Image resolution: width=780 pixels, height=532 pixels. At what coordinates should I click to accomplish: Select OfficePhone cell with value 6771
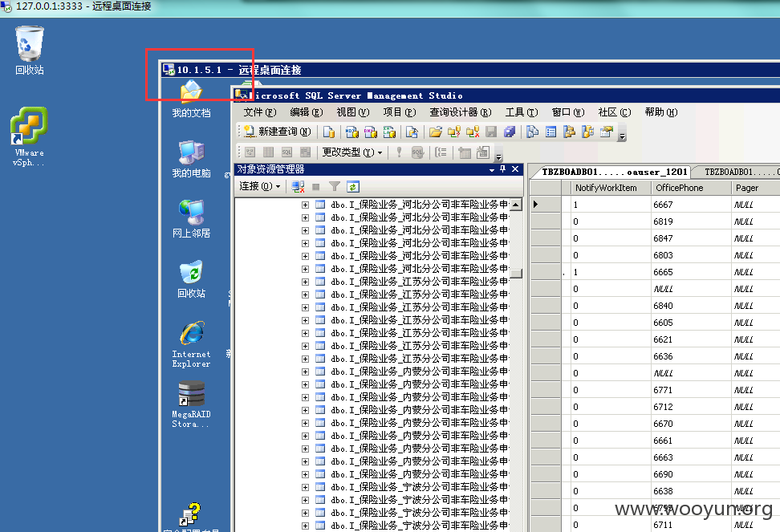click(690, 390)
